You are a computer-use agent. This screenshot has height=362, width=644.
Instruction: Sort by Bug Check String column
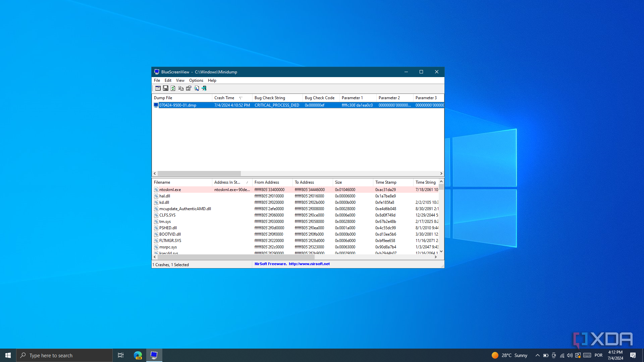click(270, 98)
